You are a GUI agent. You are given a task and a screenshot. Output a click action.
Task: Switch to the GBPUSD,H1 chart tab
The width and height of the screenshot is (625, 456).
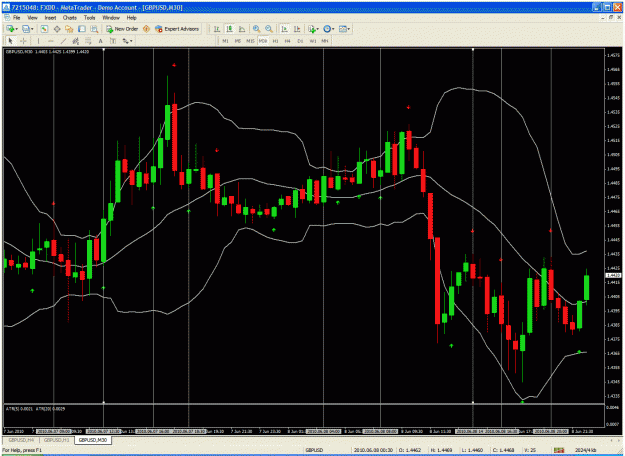(x=57, y=440)
